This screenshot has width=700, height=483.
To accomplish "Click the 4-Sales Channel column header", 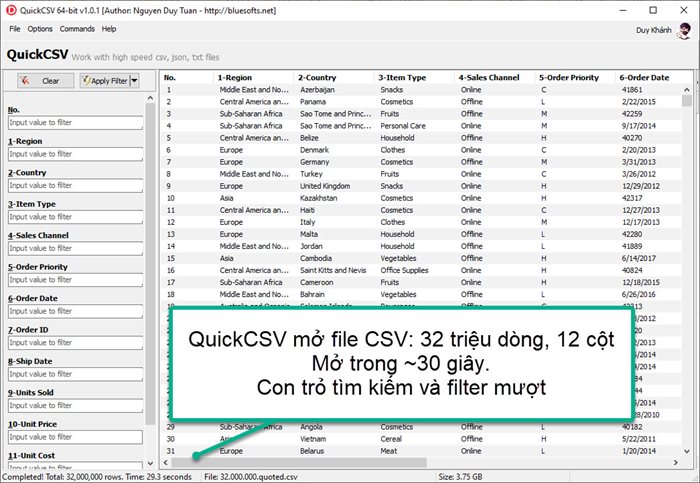I will (495, 78).
